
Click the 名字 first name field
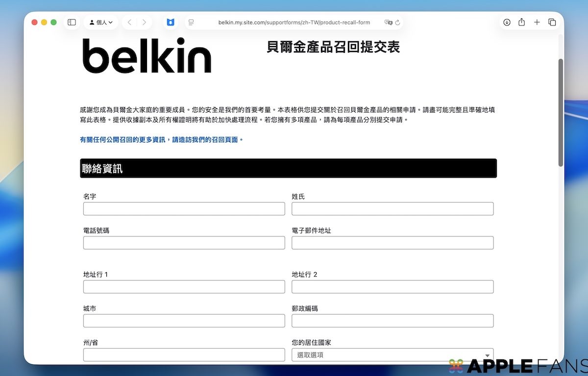184,209
